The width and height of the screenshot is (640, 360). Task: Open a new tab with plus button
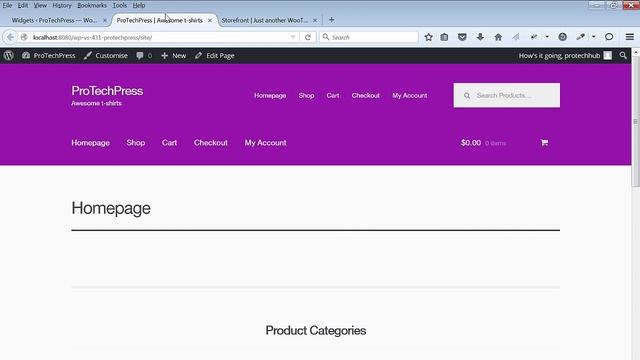(x=331, y=20)
